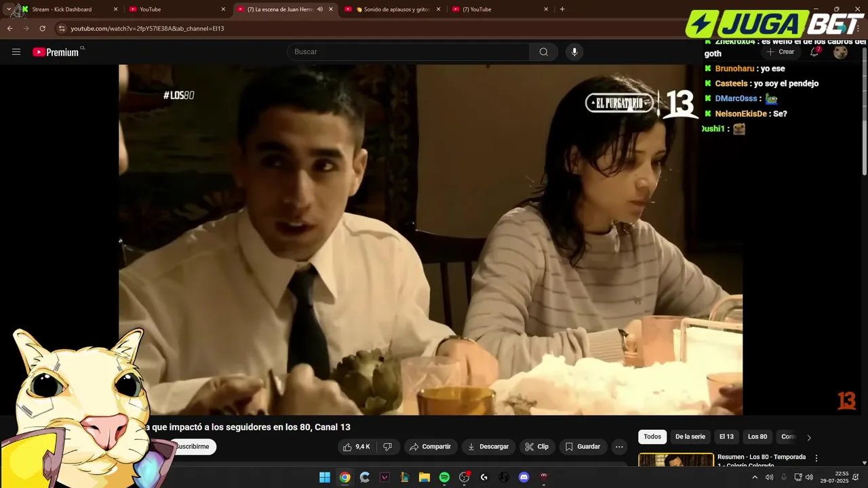Screen dimensions: 868x488
Task: Open Chrome from taskbar
Action: (x=344, y=477)
